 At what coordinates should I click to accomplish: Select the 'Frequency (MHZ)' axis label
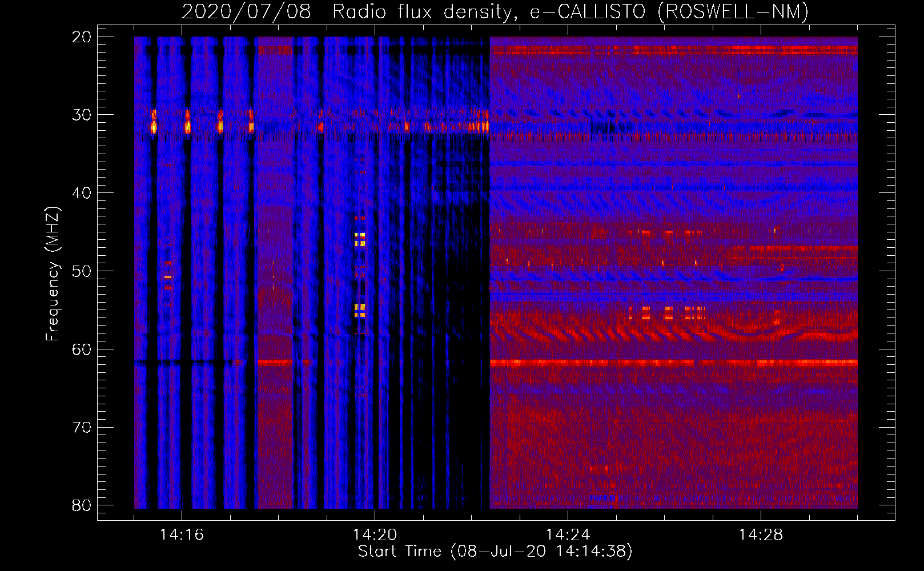53,274
